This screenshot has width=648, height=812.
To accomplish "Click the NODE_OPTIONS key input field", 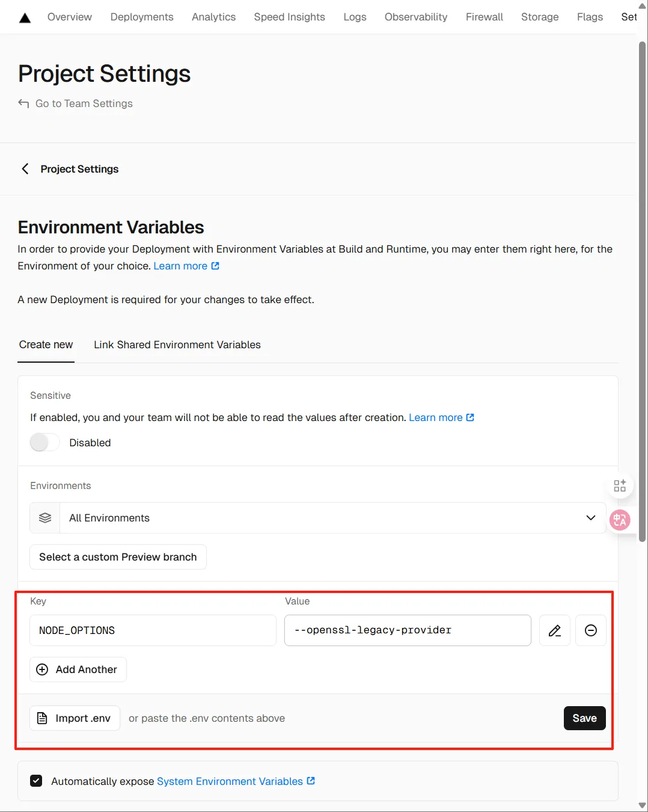I will [153, 630].
